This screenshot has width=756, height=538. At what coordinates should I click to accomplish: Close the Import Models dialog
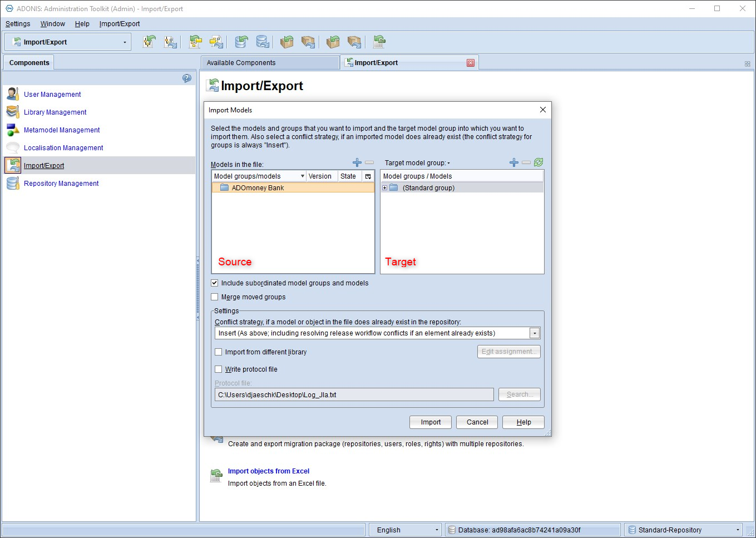click(543, 110)
